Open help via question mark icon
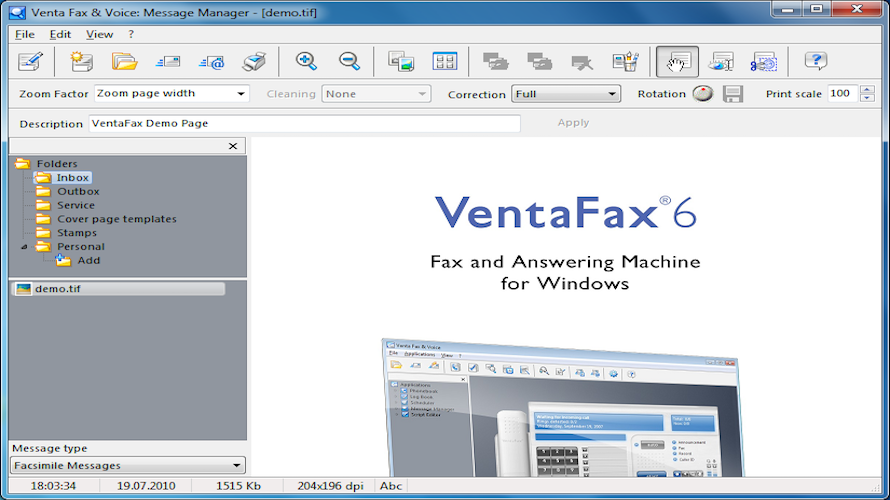This screenshot has height=500, width=890. [x=816, y=61]
